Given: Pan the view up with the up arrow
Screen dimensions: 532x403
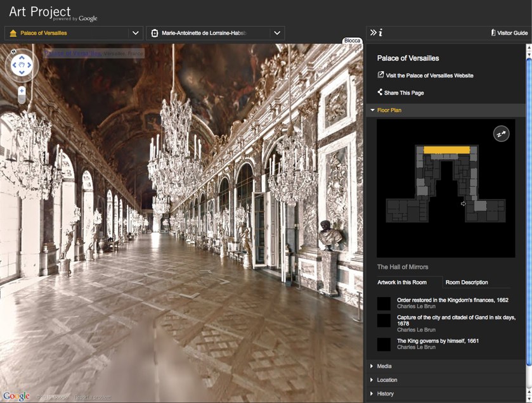Looking at the screenshot, I should [22, 58].
